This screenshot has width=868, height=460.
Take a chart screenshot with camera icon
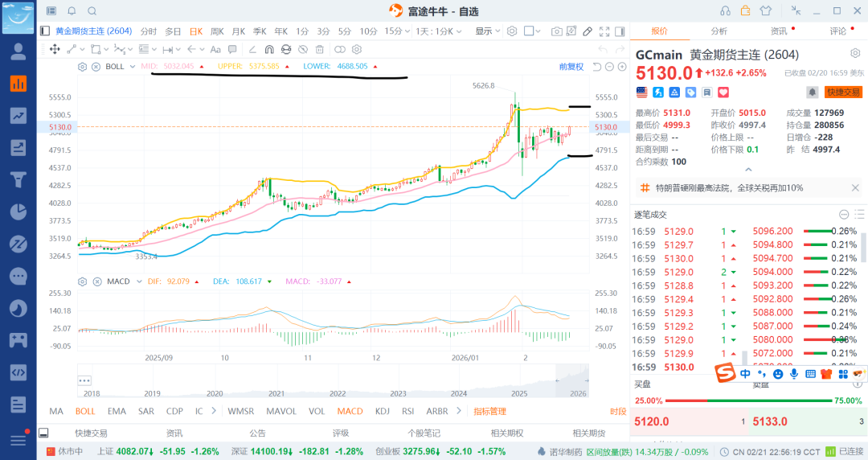556,31
